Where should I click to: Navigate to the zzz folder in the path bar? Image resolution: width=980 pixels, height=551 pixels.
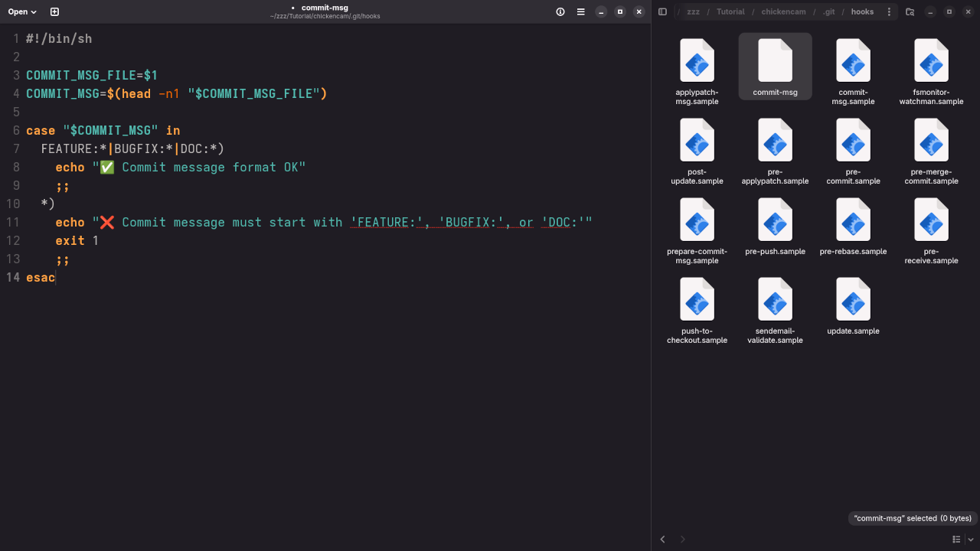pos(693,11)
